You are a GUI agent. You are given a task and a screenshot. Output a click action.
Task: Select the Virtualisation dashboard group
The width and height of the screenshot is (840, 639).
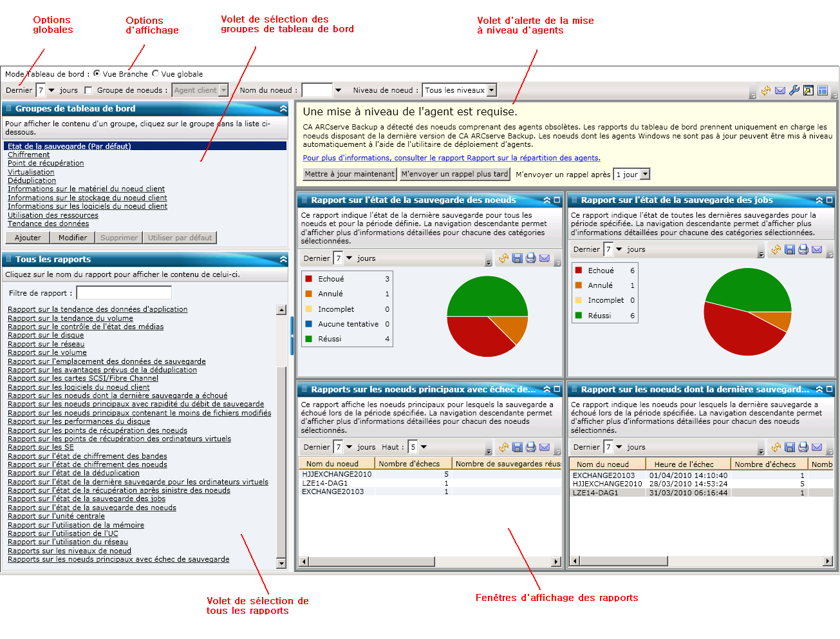(x=31, y=172)
